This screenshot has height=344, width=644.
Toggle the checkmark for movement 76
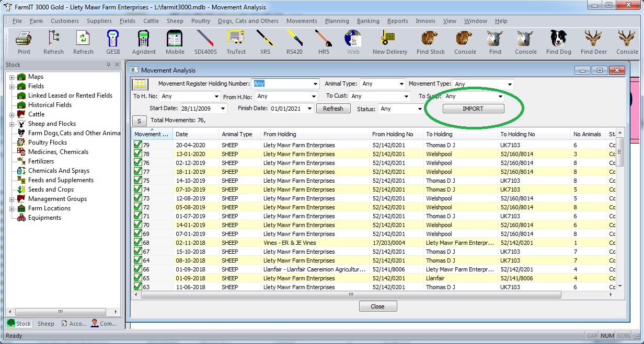[x=138, y=163]
